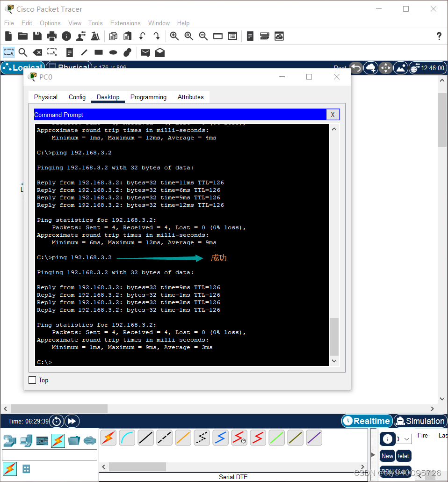The width and height of the screenshot is (448, 482).
Task: Click the Delete scenario button
Action: [x=404, y=456]
